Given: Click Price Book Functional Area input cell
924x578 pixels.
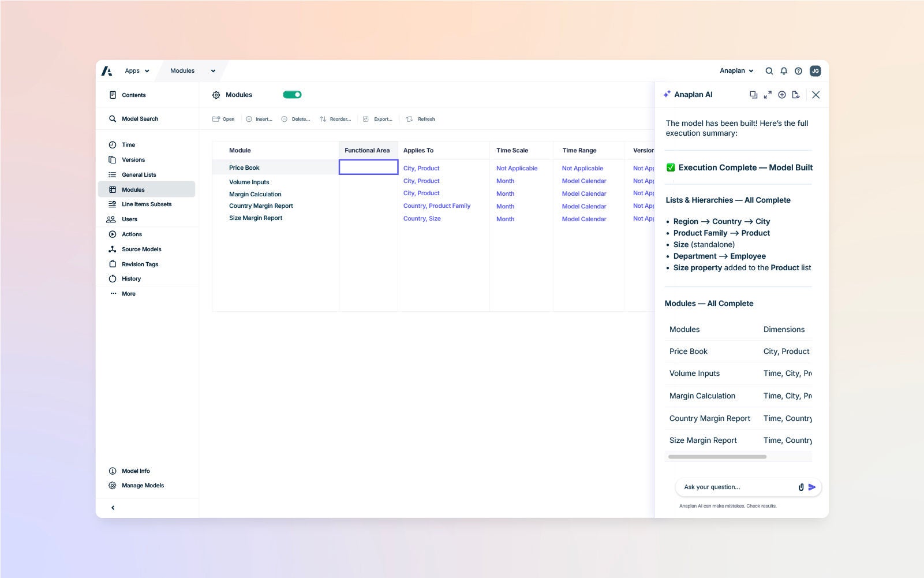Looking at the screenshot, I should coord(368,167).
